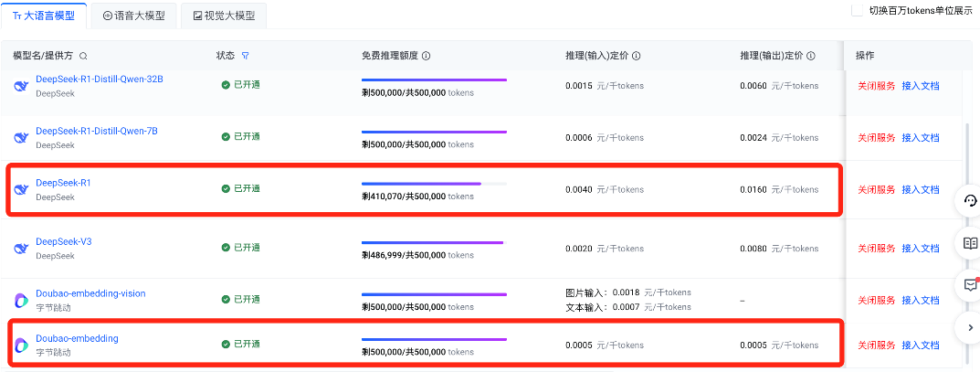Click the 0.0040 元/千tokens input price
The height and width of the screenshot is (372, 980).
pyautogui.click(x=605, y=189)
